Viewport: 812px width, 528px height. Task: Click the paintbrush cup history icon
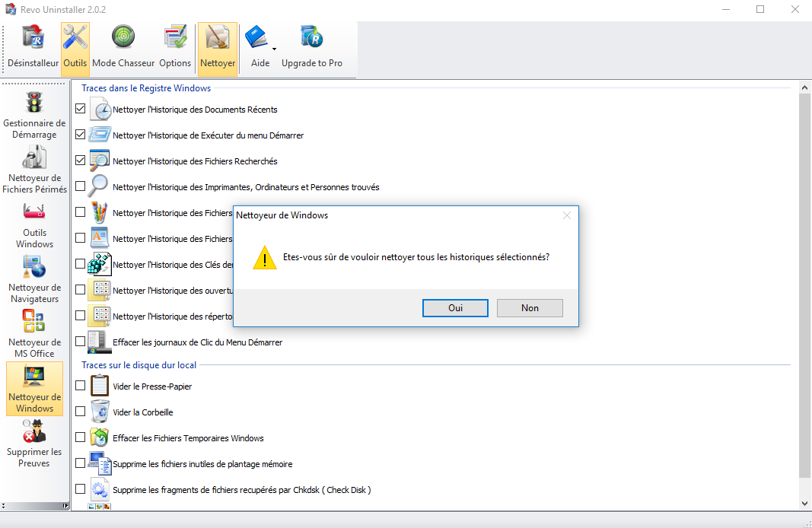[x=99, y=212]
